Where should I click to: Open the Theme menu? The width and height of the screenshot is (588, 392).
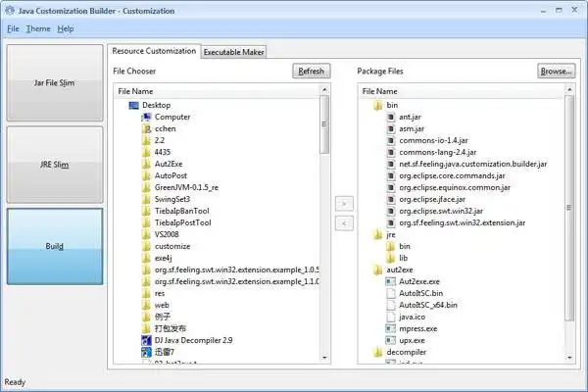tap(38, 28)
